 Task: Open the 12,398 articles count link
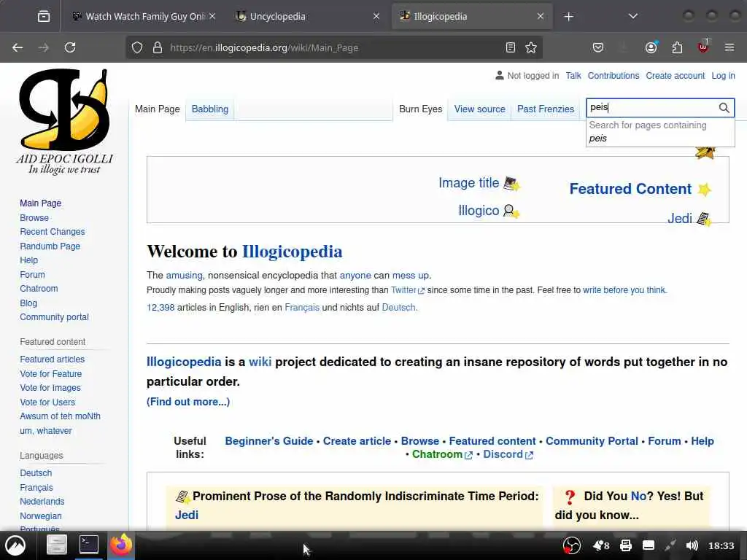tap(160, 308)
